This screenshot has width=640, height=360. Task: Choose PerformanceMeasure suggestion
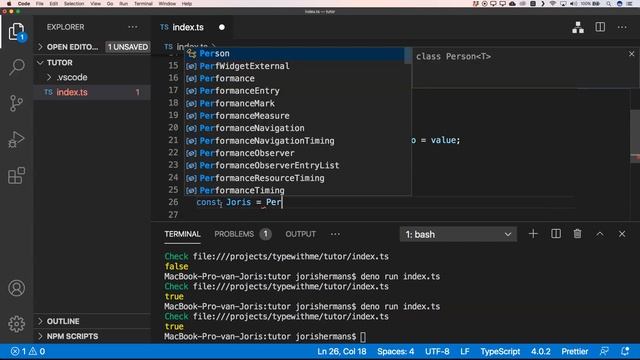click(x=294, y=116)
